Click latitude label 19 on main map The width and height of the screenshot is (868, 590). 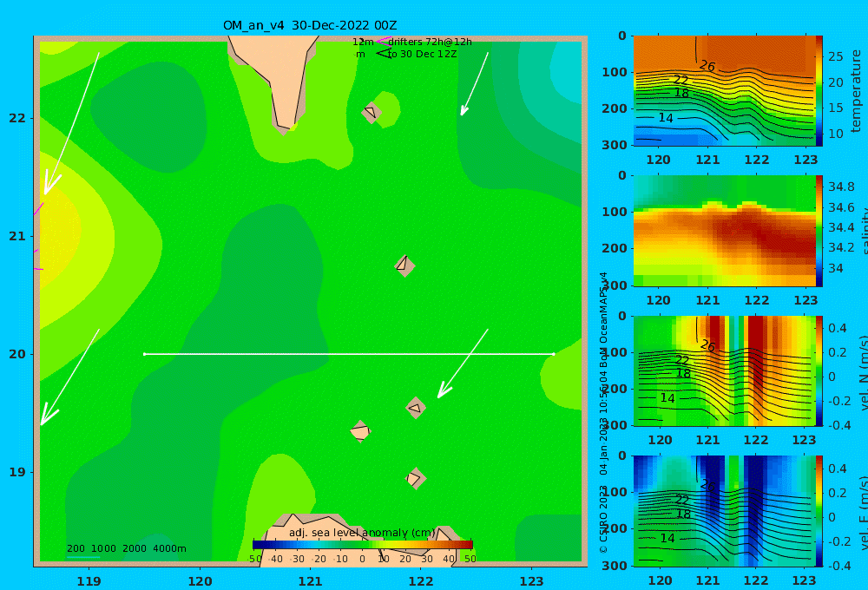16,472
